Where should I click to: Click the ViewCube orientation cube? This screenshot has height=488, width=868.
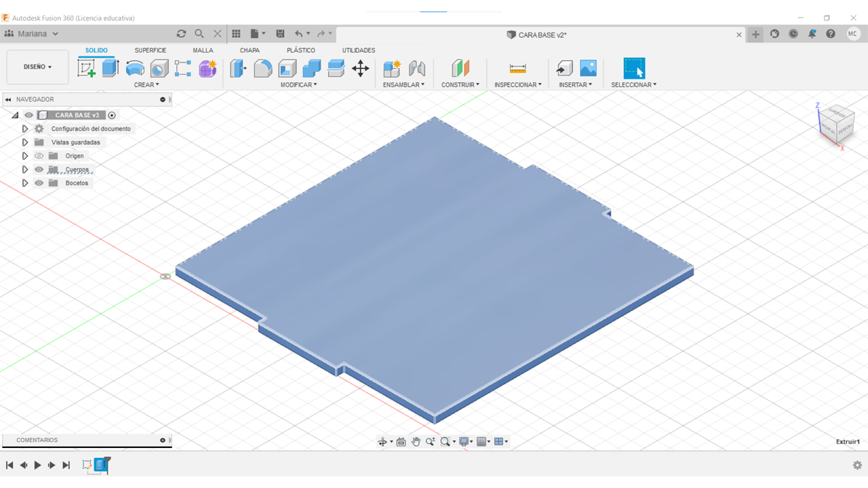(x=835, y=123)
